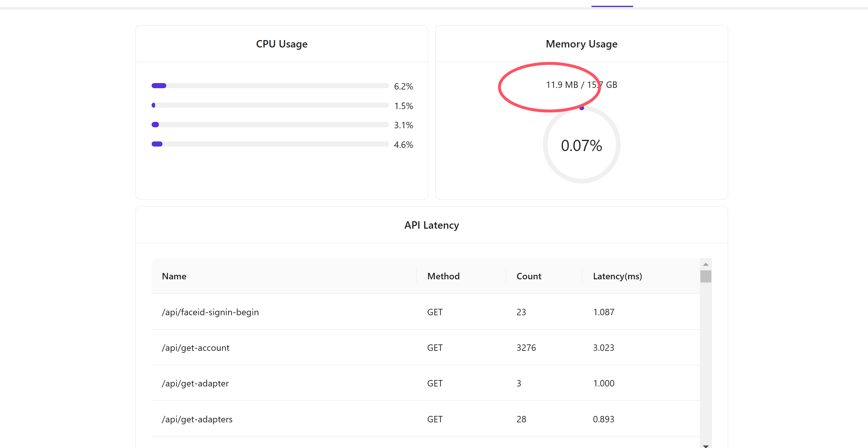Click the latency value 3.023
The image size is (868, 448).
pyautogui.click(x=603, y=348)
